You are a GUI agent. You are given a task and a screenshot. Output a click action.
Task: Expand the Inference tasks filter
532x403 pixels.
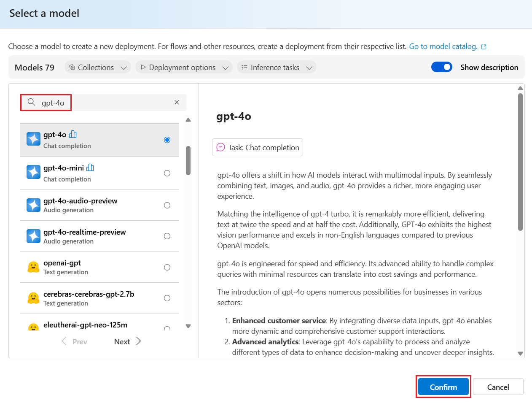[x=276, y=67]
